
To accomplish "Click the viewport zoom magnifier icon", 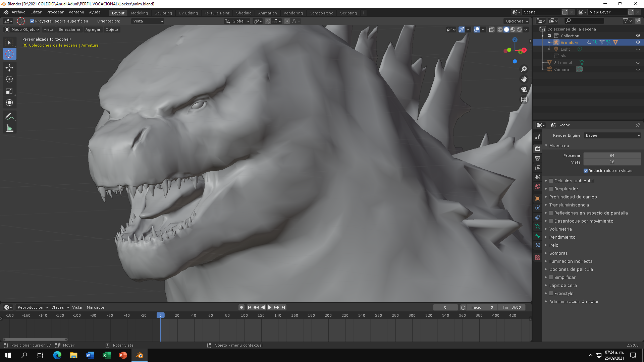I will pyautogui.click(x=524, y=69).
